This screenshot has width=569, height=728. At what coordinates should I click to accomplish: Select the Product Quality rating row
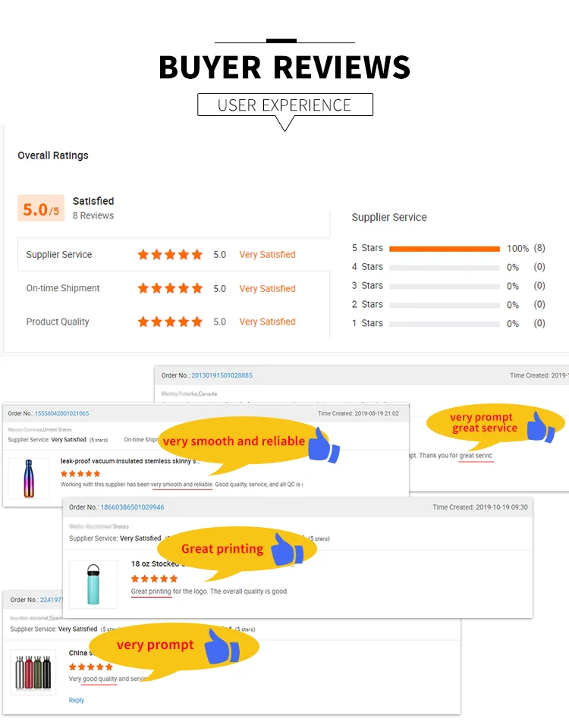[x=173, y=322]
